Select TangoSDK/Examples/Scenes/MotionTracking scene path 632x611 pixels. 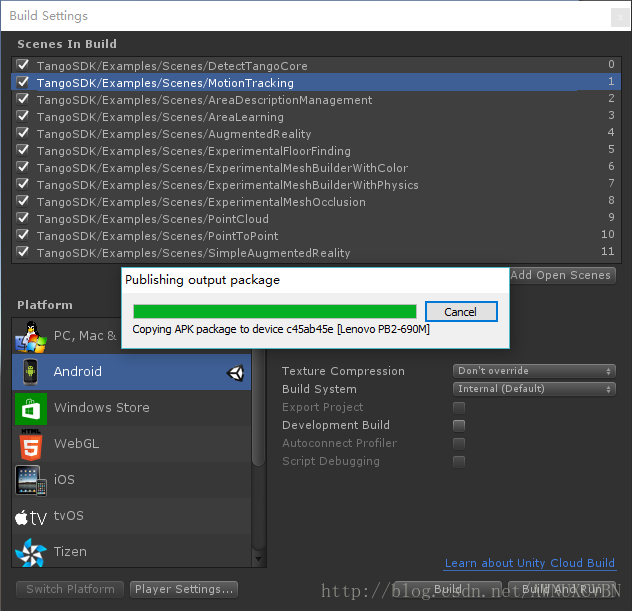(165, 83)
